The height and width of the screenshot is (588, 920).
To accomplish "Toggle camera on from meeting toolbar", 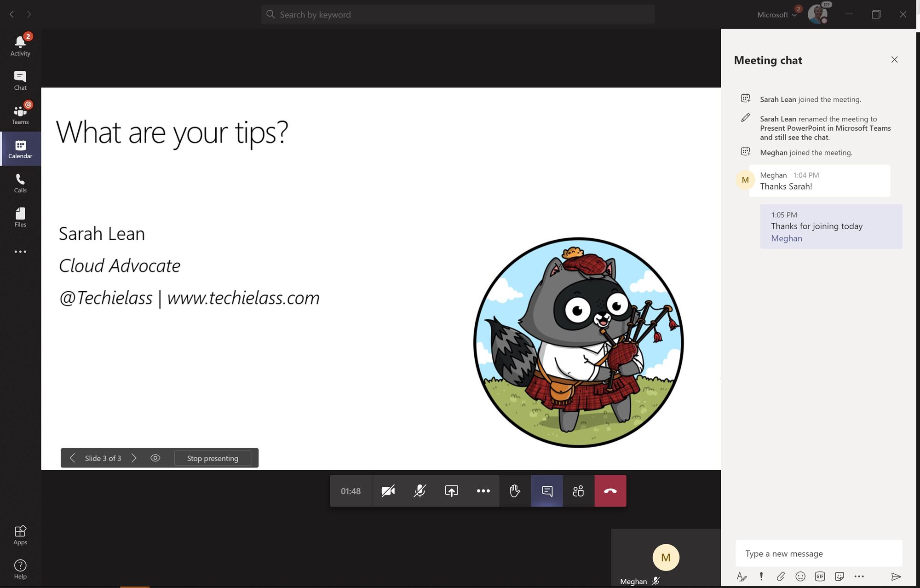I will point(388,491).
